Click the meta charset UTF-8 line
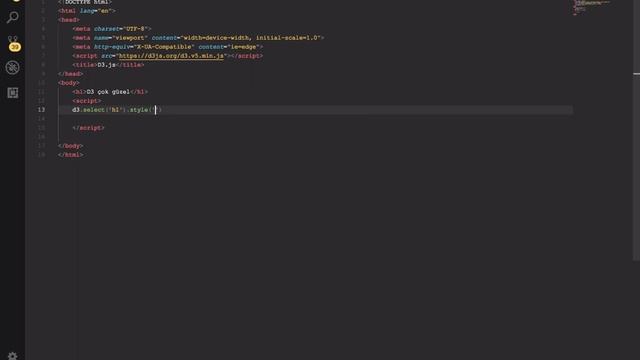Viewport: 640px width, 360px height. (111, 29)
